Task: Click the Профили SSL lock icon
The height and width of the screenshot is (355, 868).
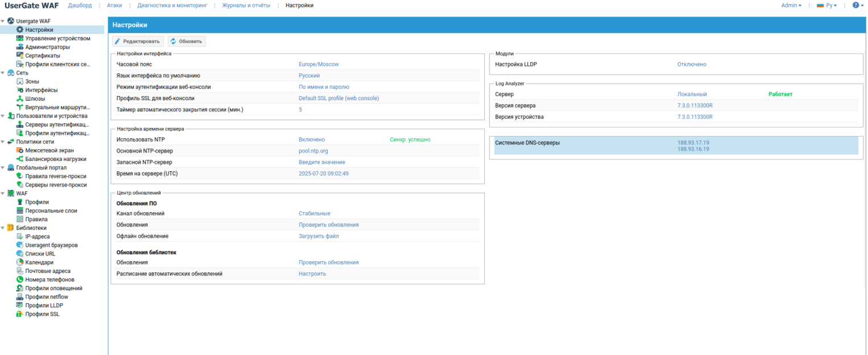Action: click(x=20, y=314)
